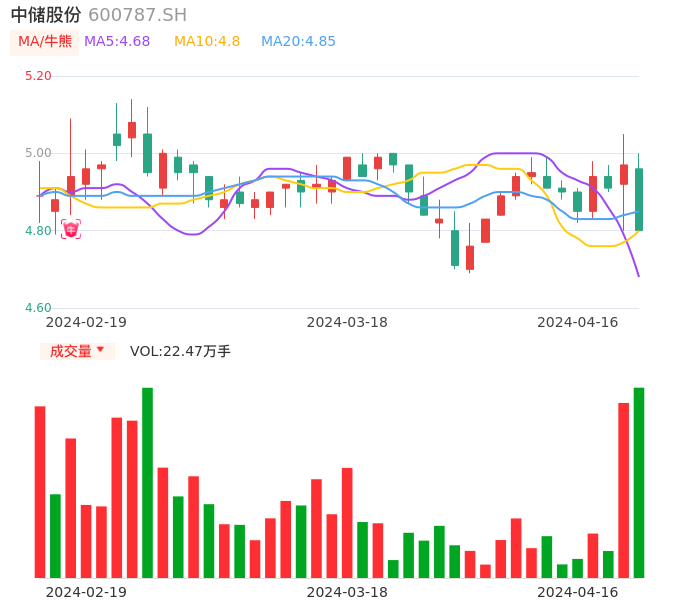Toggle the yellow MA10:4.8 legend
This screenshot has width=686, height=606.
pos(207,42)
